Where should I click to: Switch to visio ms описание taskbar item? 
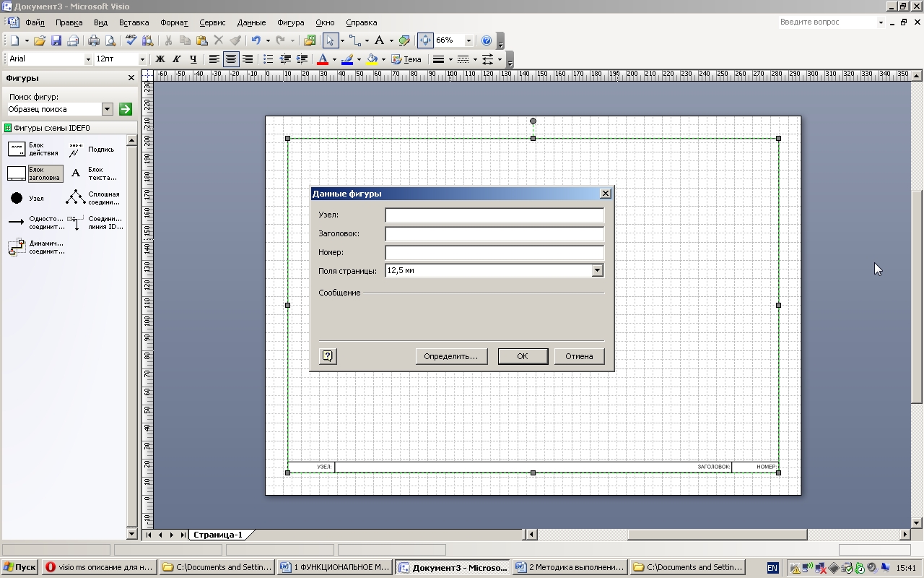coord(99,567)
